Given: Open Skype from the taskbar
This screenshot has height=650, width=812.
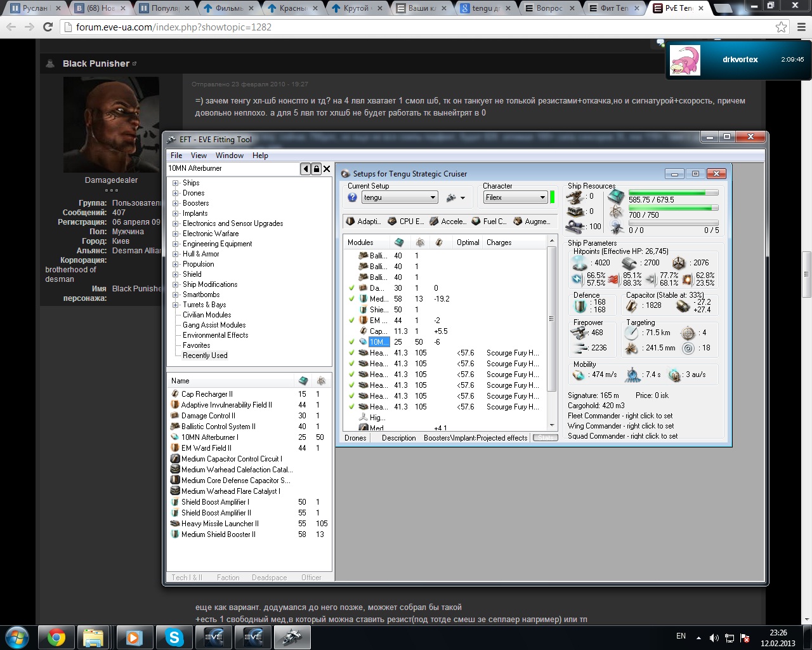Looking at the screenshot, I should (x=173, y=637).
